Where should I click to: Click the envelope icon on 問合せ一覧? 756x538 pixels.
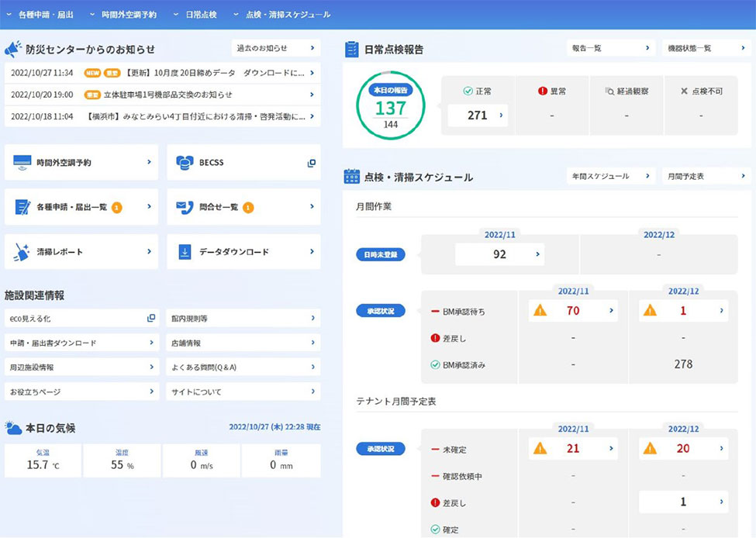(181, 206)
